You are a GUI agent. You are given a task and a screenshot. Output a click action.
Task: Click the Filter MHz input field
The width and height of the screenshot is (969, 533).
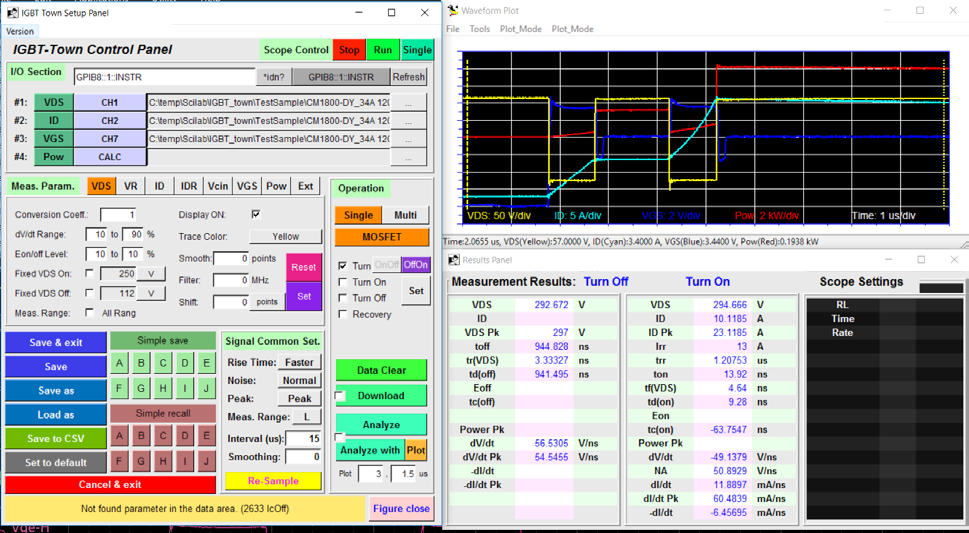[231, 280]
